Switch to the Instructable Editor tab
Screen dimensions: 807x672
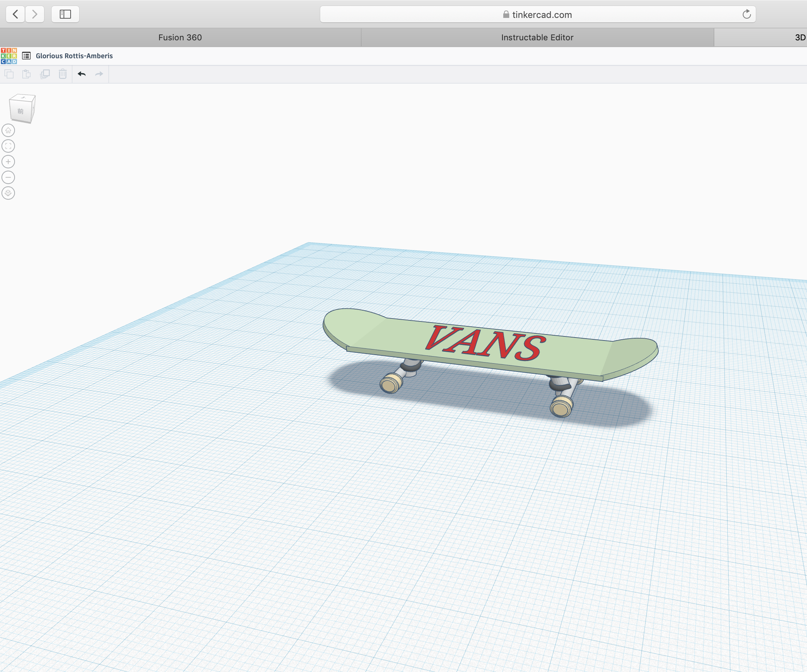click(537, 37)
